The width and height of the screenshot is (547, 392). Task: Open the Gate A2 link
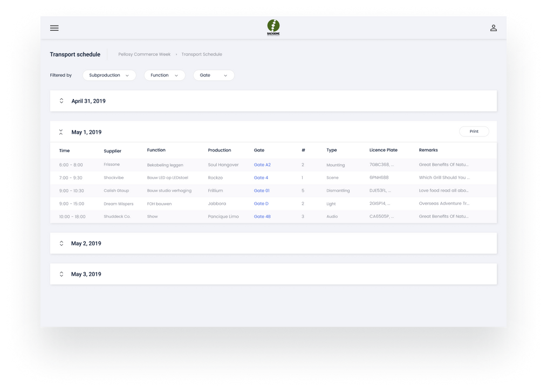coord(262,165)
